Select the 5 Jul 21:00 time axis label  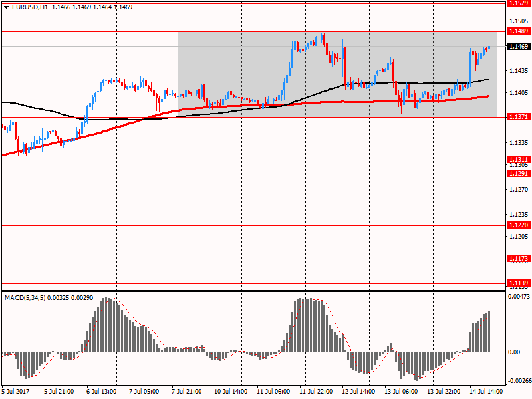pos(59,392)
